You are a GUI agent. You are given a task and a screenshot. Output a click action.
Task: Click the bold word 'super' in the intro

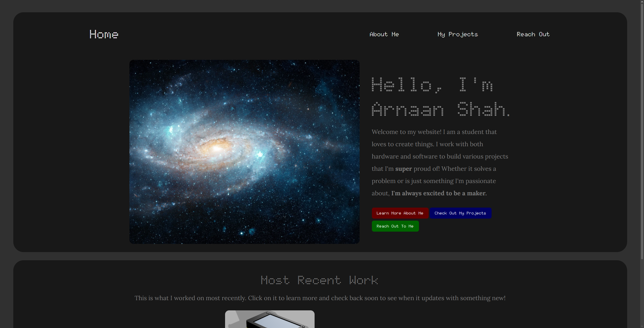404,169
